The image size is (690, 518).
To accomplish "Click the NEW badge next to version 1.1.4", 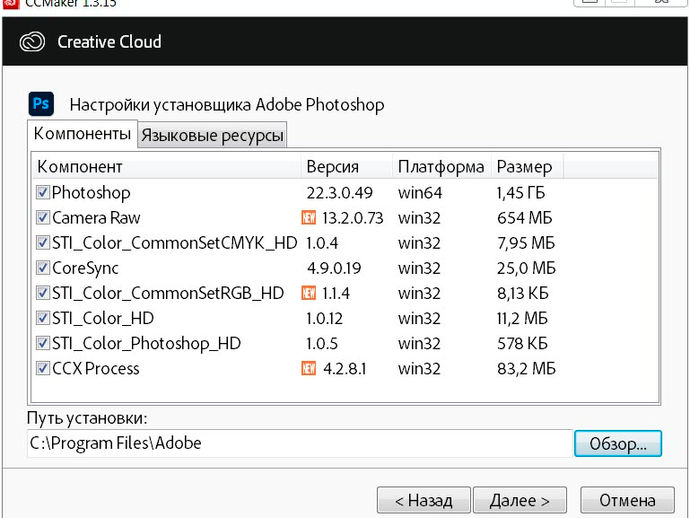I will click(309, 293).
